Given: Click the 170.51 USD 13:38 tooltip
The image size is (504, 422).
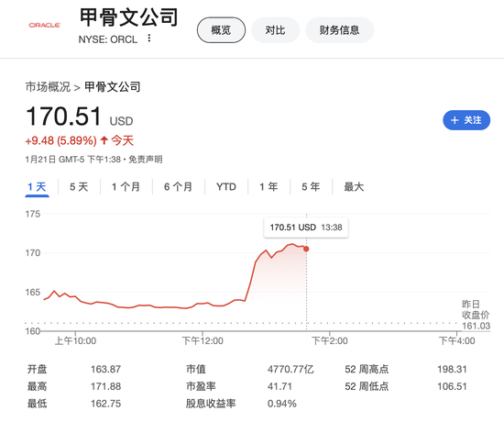Looking at the screenshot, I should 306,228.
